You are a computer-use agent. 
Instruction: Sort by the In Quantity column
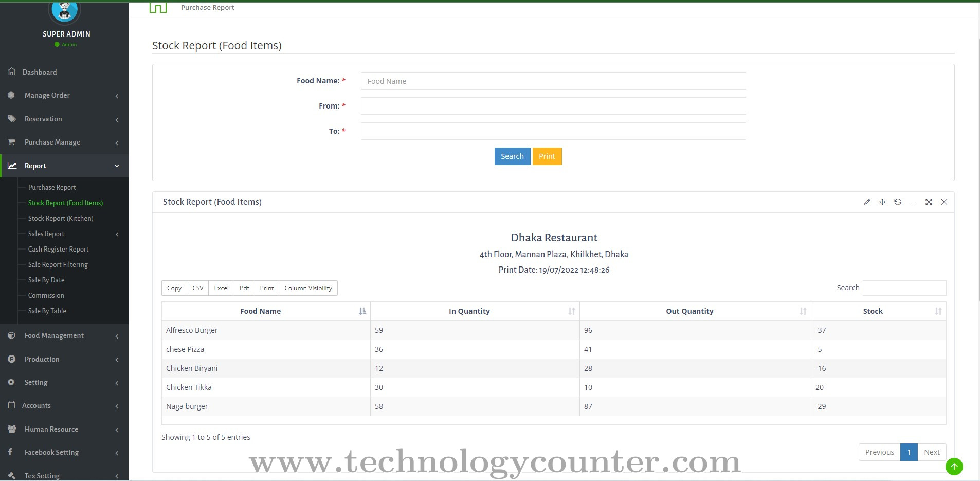[x=475, y=311]
